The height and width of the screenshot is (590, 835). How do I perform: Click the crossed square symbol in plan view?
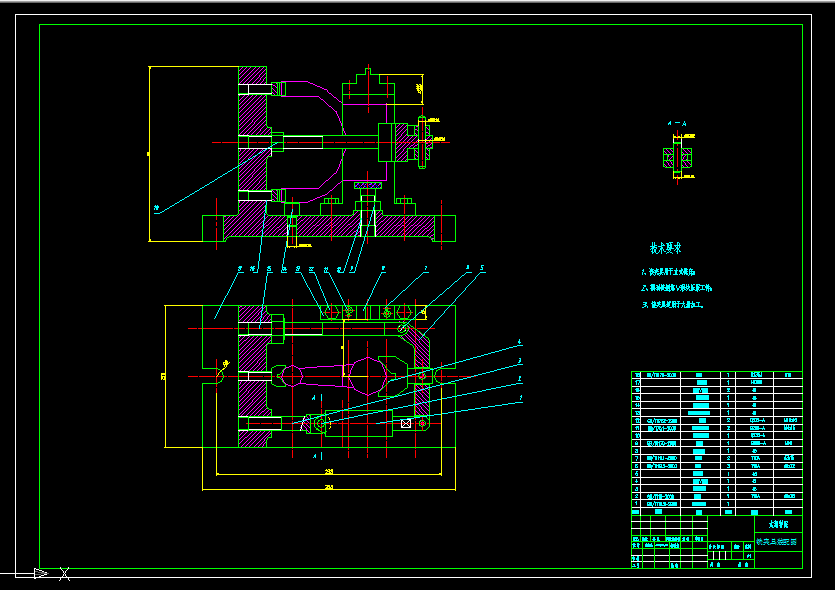pos(405,423)
